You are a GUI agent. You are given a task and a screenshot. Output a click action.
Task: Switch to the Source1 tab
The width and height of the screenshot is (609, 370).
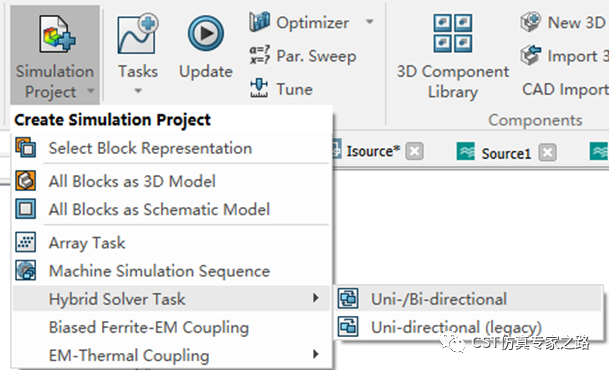(506, 153)
